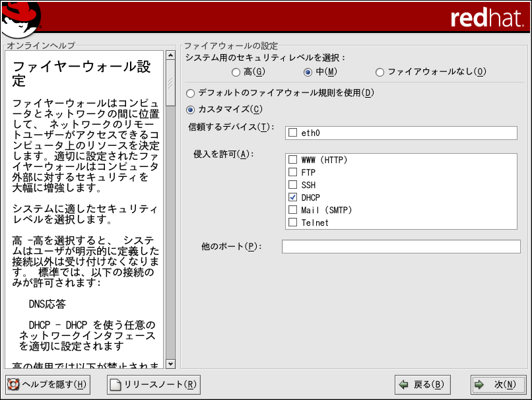Select the カスタマイズ(C) radio button
Image resolution: width=532 pixels, height=400 pixels.
coord(191,109)
